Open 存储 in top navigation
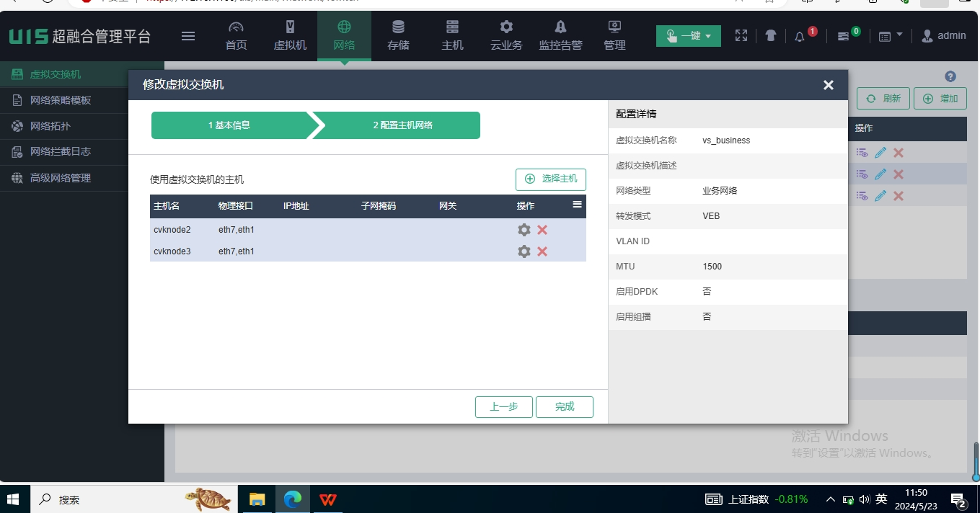 [x=398, y=36]
